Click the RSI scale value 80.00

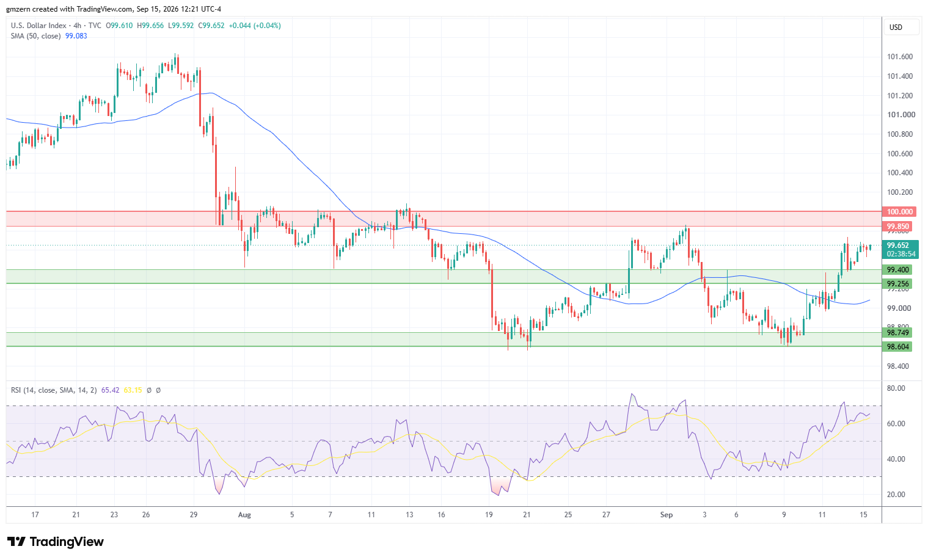[896, 388]
